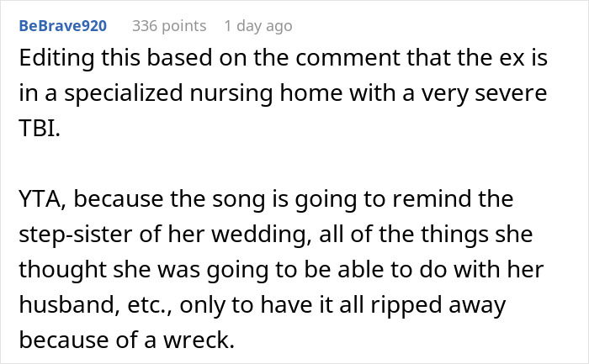Viewport: 589px width, 364px height.
Task: Click the "1 day ago" timestamp
Action: [258, 26]
